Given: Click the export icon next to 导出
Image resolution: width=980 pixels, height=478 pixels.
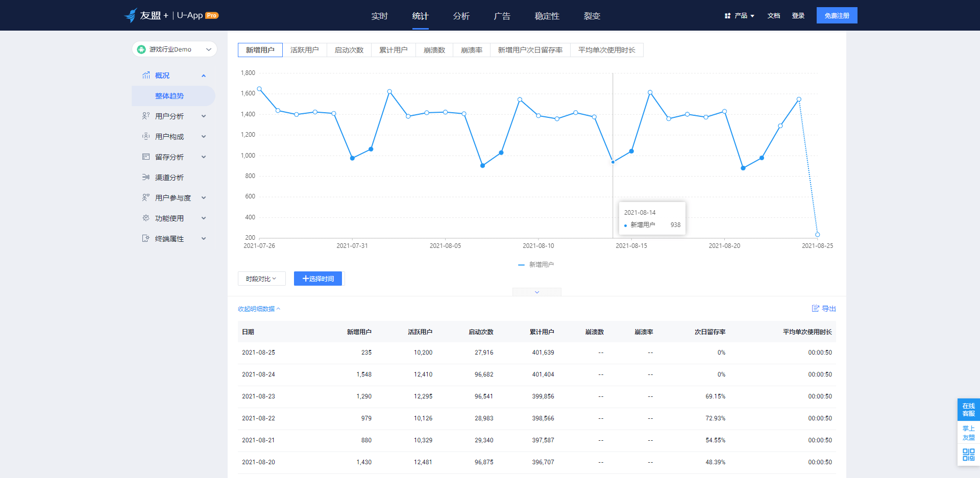Looking at the screenshot, I should (x=815, y=308).
